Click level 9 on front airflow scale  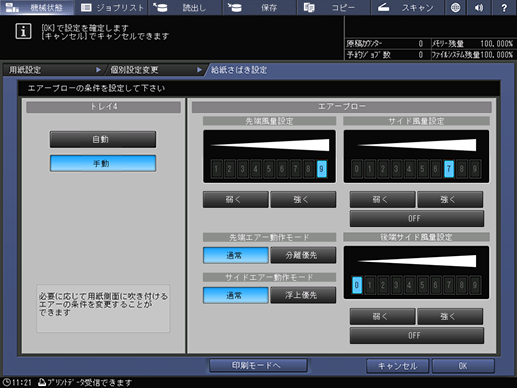coord(321,169)
